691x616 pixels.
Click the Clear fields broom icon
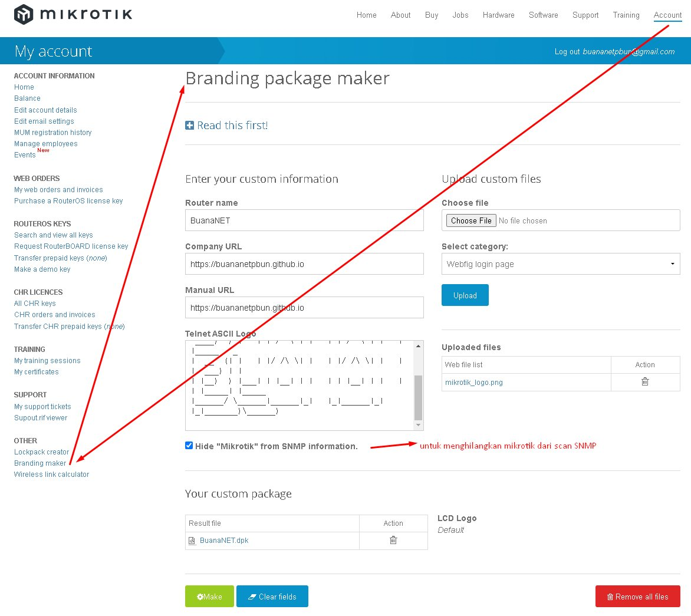(x=251, y=596)
